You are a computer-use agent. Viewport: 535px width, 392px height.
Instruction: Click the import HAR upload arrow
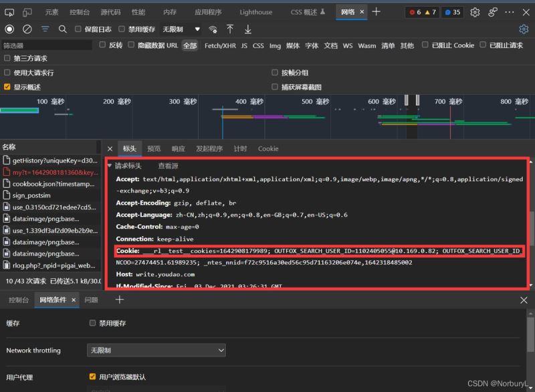[x=230, y=29]
